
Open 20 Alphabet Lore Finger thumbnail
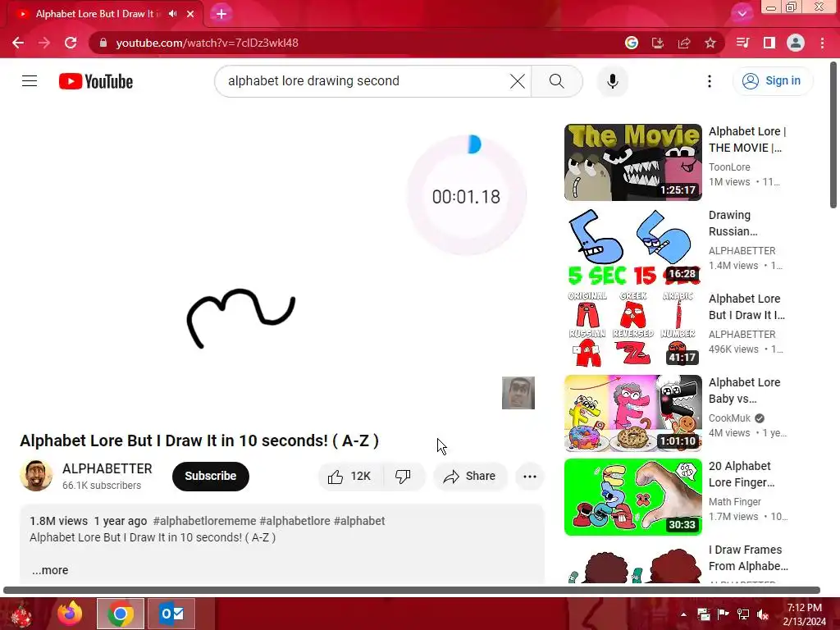(x=632, y=496)
